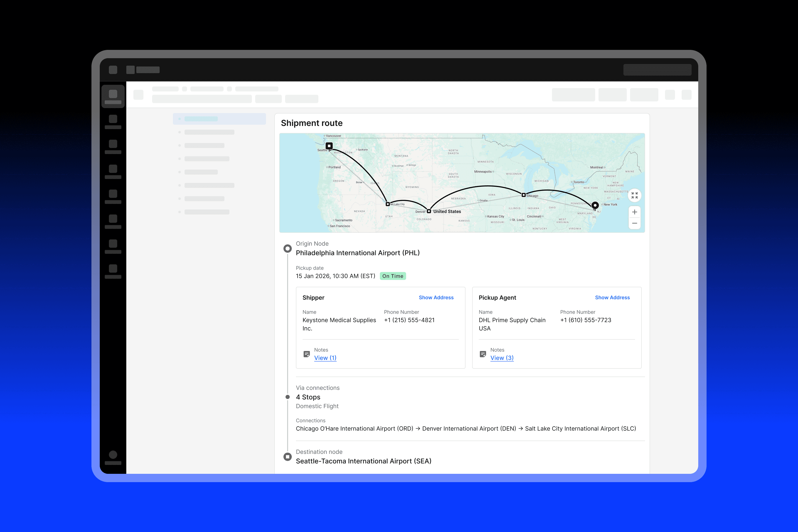The width and height of the screenshot is (798, 532).
Task: Click the Destination node timeline marker
Action: tap(287, 457)
